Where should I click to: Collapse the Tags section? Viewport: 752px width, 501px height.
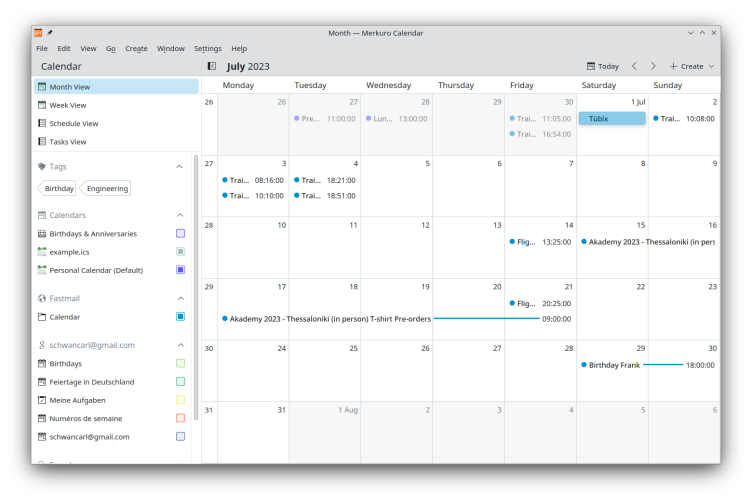coord(180,167)
